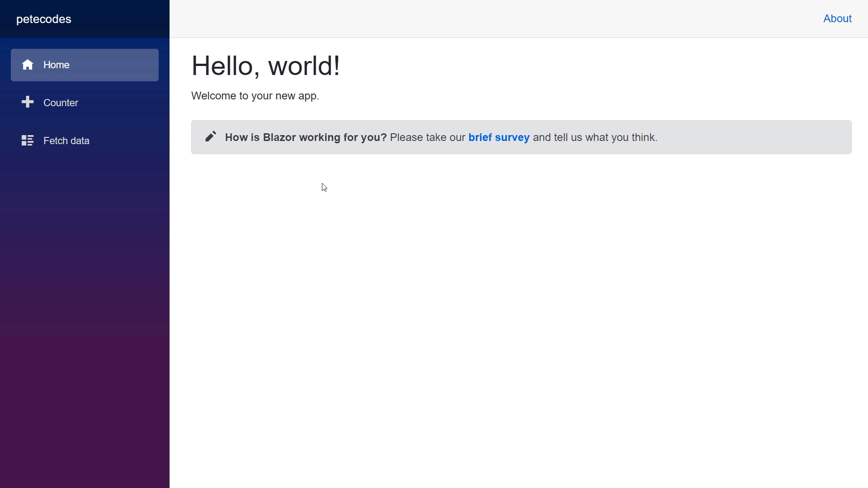This screenshot has width=868, height=488.
Task: Navigate to Fetch data page
Action: tap(85, 141)
